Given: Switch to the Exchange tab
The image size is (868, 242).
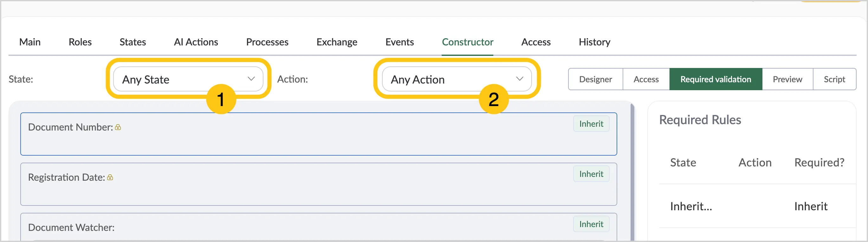Looking at the screenshot, I should point(337,42).
